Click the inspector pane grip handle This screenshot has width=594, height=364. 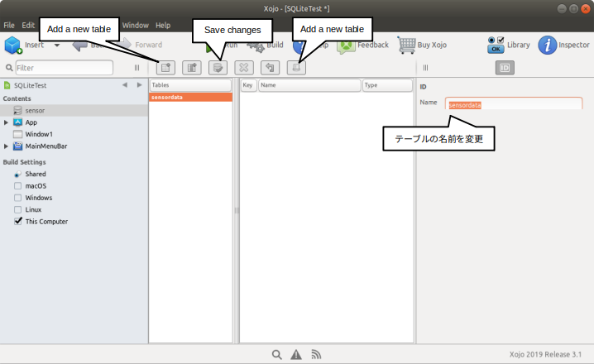425,68
